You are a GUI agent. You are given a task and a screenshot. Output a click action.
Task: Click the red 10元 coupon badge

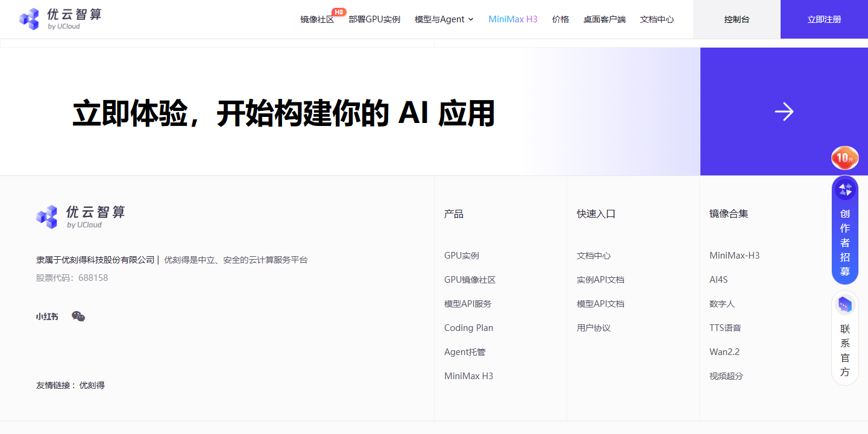(844, 158)
